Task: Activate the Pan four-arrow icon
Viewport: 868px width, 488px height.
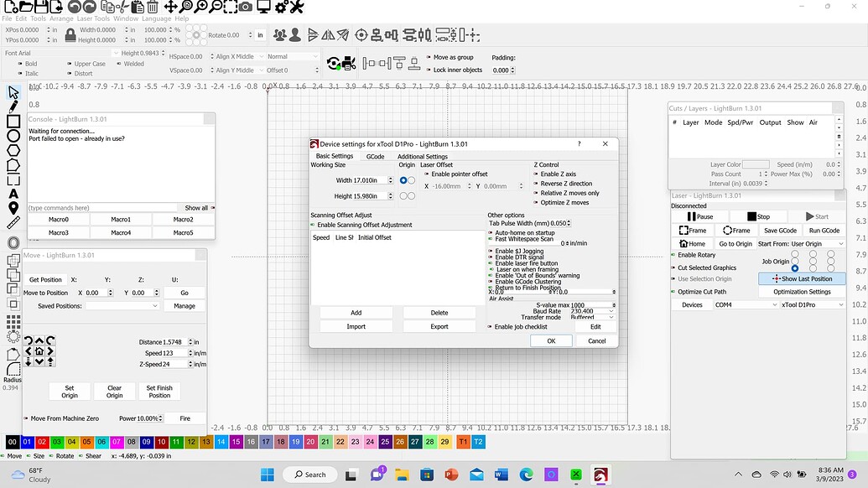Action: point(170,7)
